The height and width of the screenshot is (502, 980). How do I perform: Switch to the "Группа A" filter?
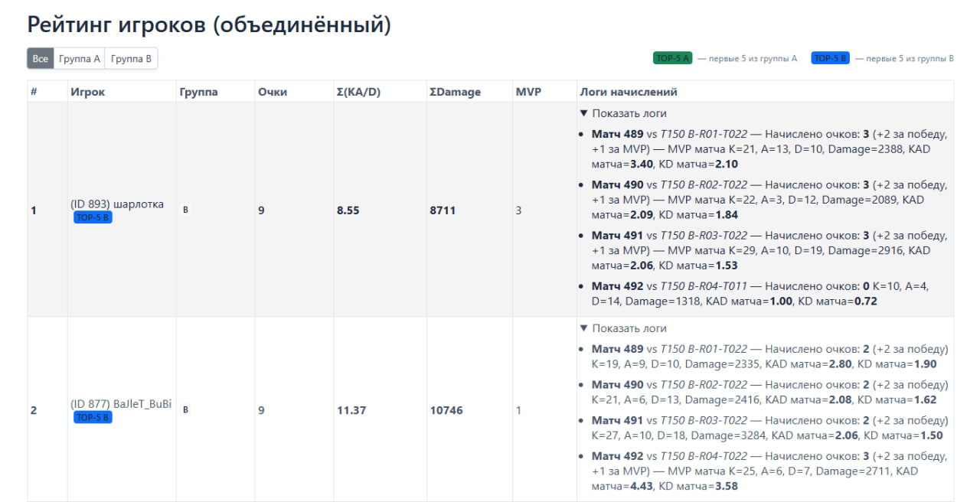(x=79, y=59)
